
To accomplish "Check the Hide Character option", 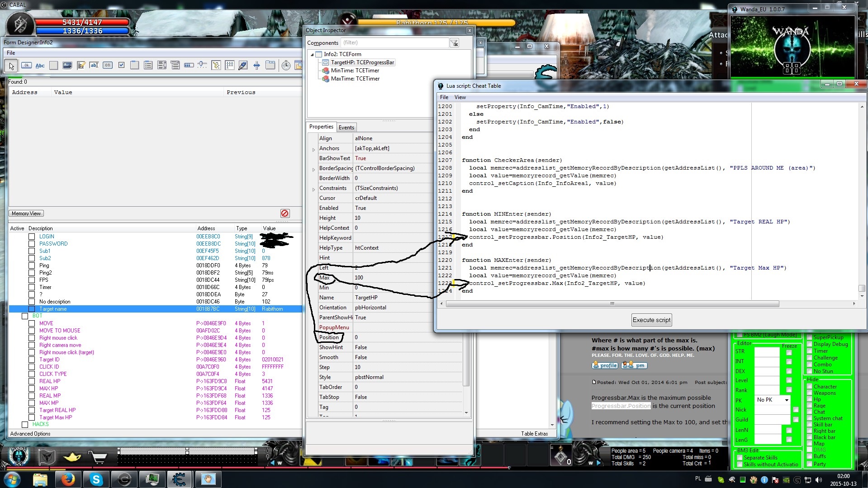I will 810,387.
